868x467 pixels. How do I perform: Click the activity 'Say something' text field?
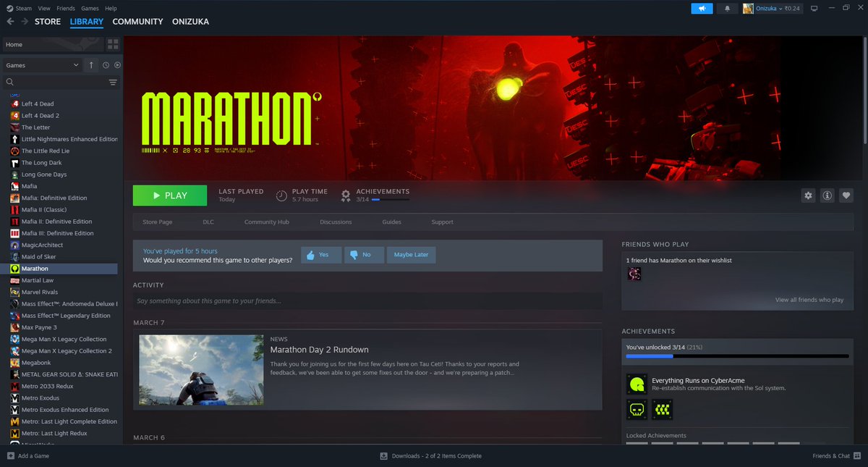pyautogui.click(x=367, y=300)
